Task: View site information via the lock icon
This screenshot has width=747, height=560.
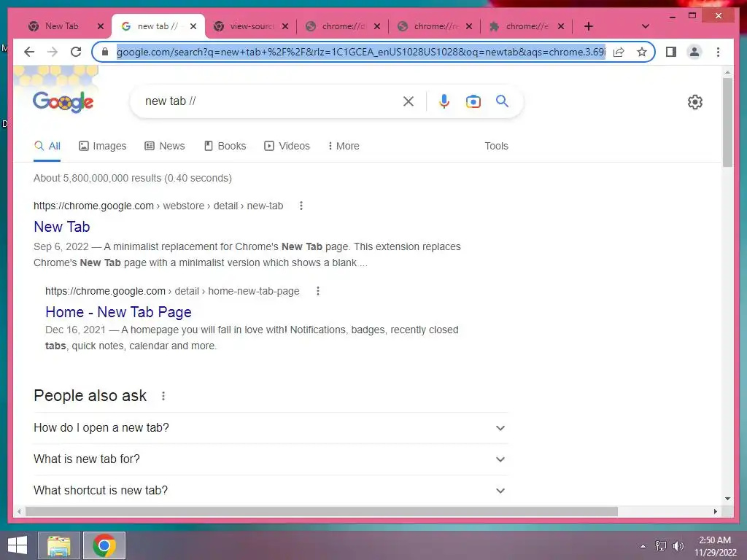Action: 105,52
